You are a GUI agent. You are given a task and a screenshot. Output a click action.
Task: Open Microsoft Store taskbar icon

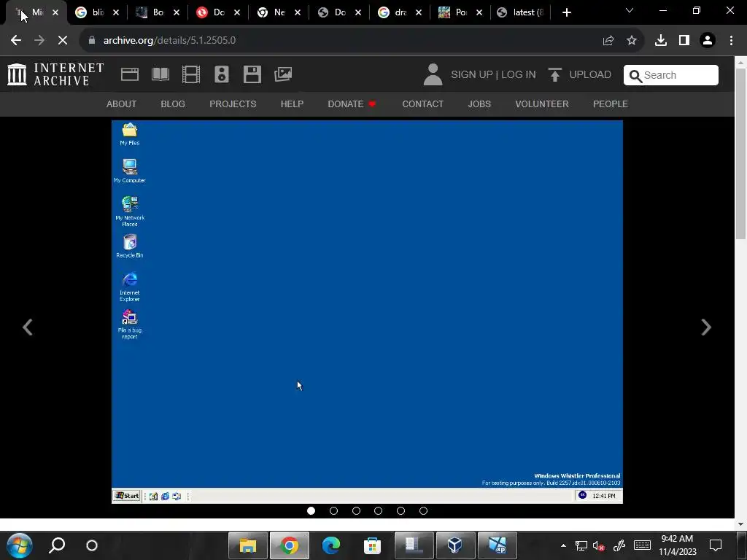(372, 545)
